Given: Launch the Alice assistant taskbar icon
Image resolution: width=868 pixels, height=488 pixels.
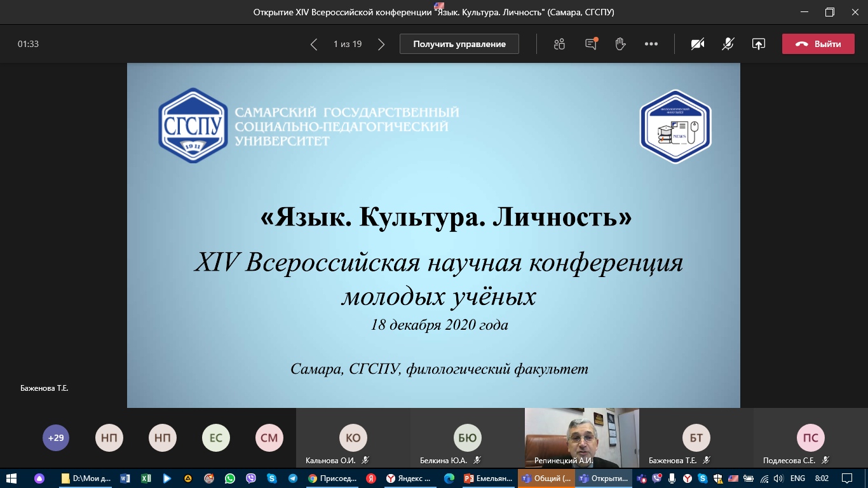Looking at the screenshot, I should click(x=40, y=478).
